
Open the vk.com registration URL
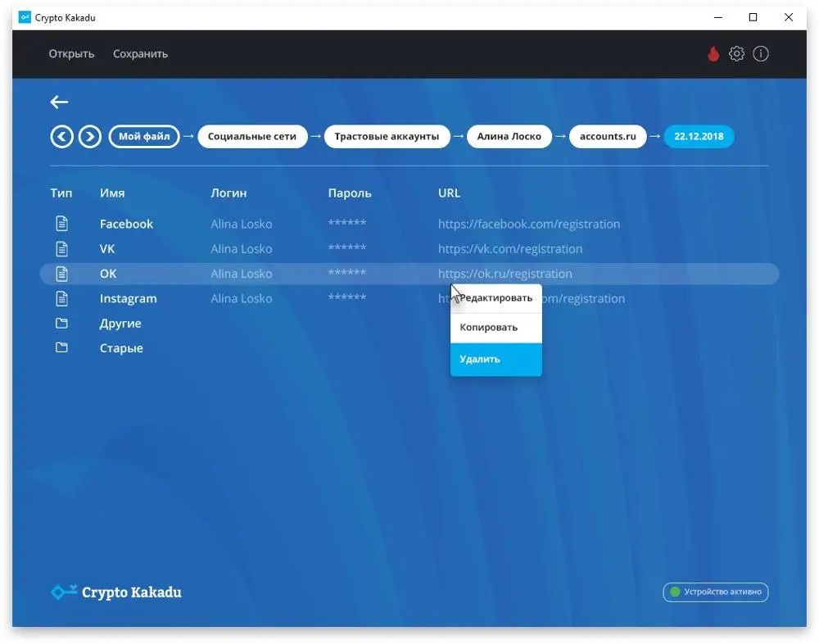510,249
